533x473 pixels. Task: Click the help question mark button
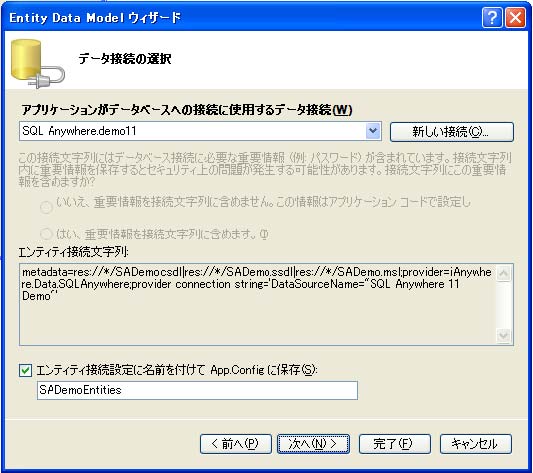click(x=492, y=17)
